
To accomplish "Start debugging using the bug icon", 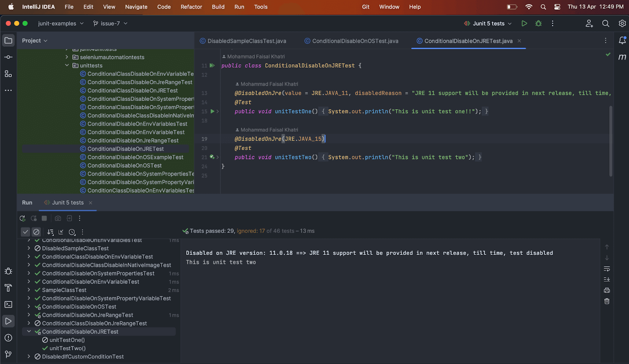I will 538,23.
